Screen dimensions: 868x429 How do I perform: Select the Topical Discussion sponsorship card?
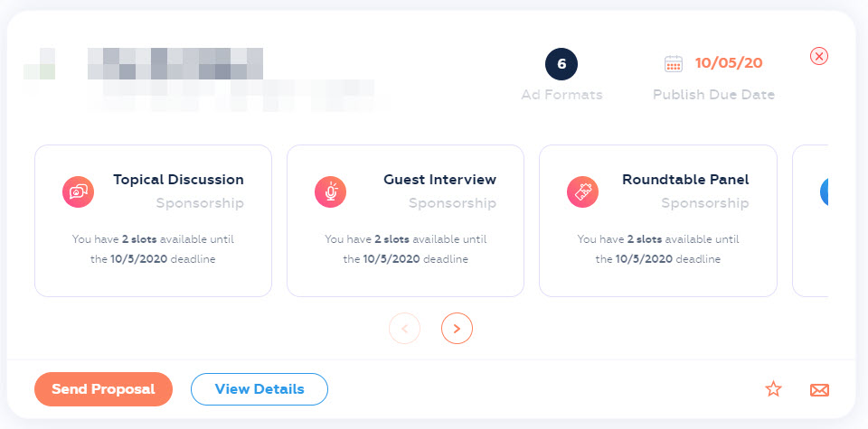pyautogui.click(x=153, y=220)
